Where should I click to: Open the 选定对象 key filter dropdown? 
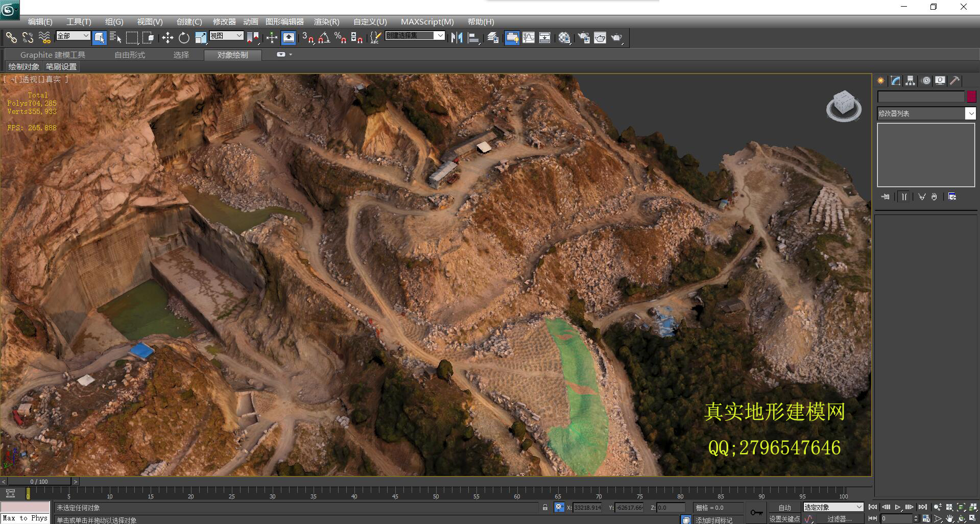[x=833, y=507]
